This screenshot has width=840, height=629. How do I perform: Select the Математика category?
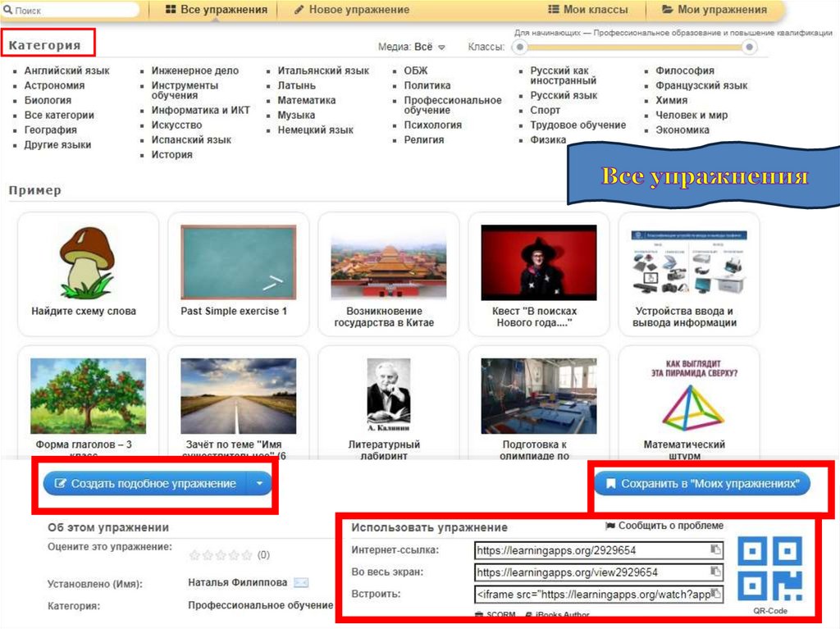click(x=307, y=100)
